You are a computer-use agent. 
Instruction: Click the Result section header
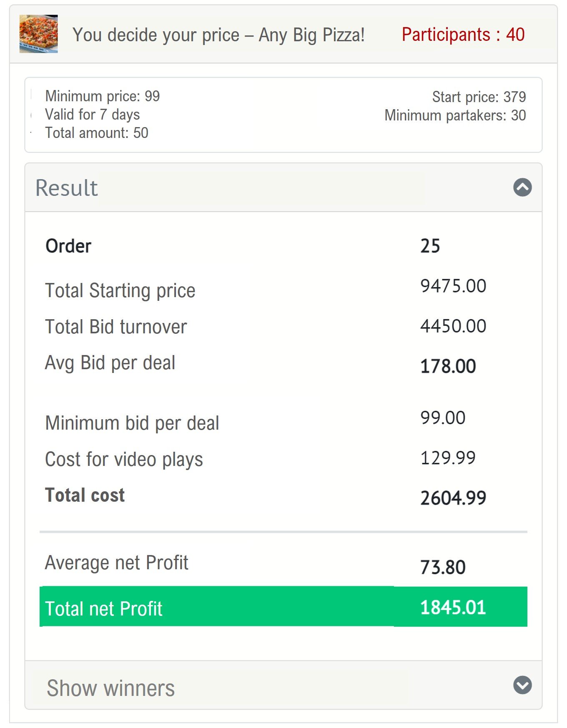click(x=283, y=188)
